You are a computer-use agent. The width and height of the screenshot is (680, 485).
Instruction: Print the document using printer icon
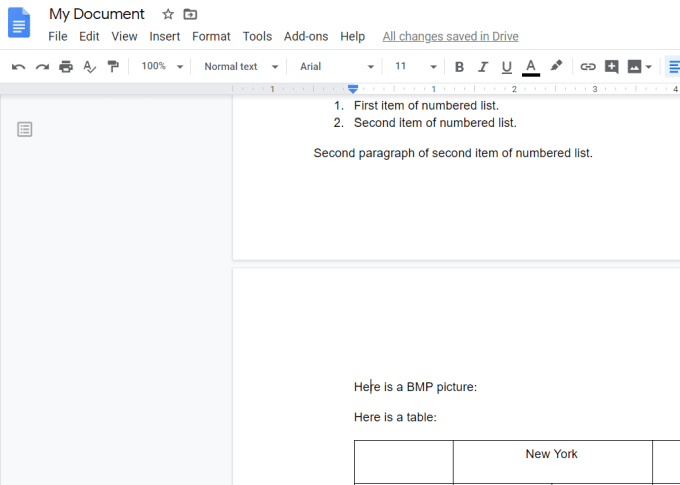coord(66,67)
